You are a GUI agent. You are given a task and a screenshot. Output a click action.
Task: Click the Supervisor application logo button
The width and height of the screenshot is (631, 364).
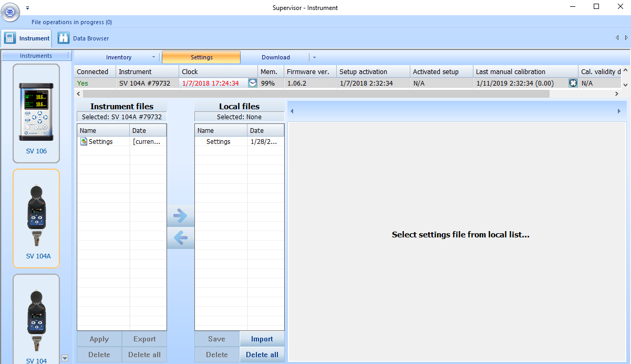(x=10, y=12)
